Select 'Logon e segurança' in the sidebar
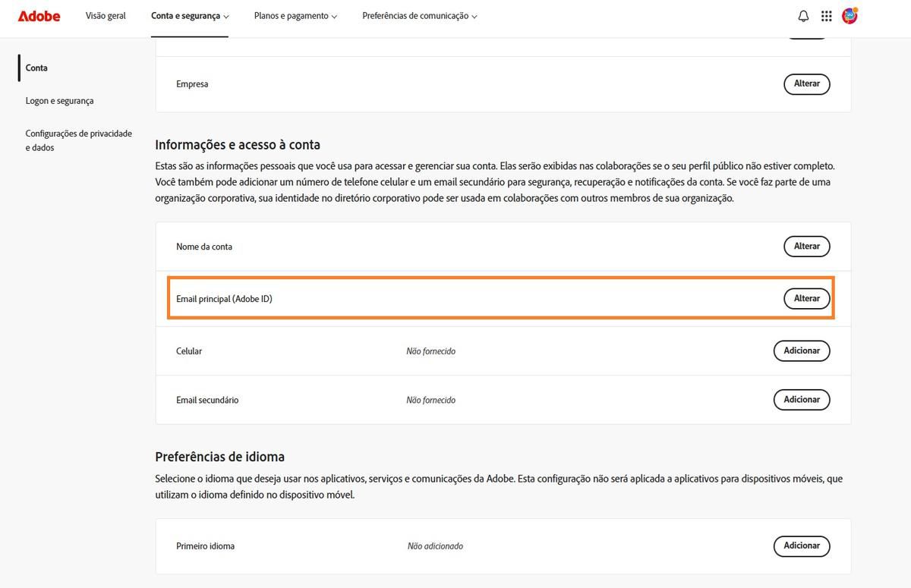This screenshot has height=588, width=911. (59, 100)
